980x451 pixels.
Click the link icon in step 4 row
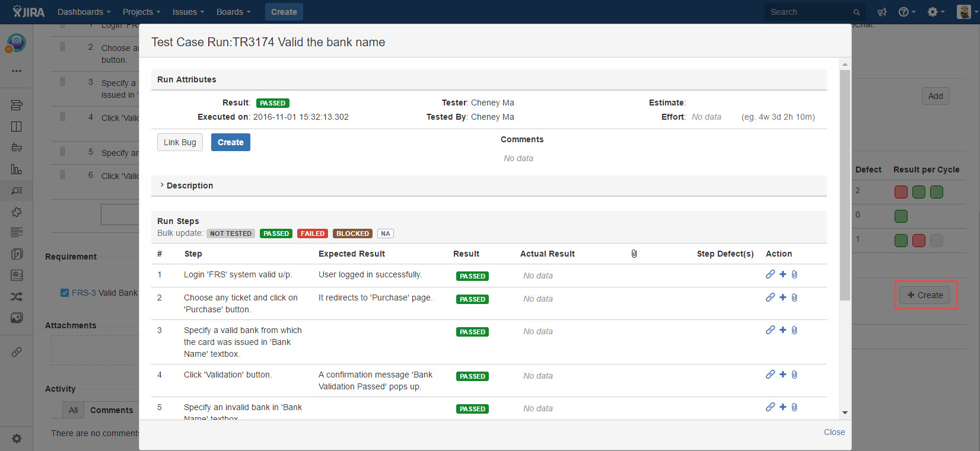click(770, 375)
